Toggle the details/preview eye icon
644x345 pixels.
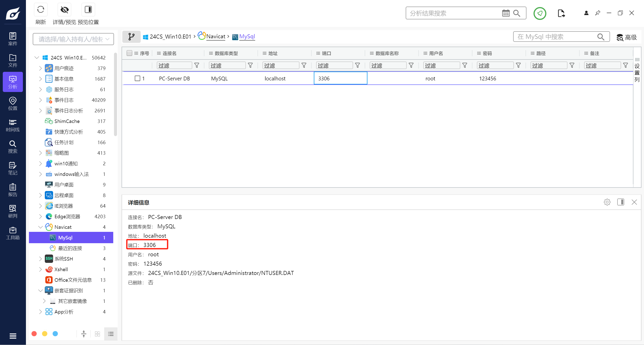tap(64, 10)
